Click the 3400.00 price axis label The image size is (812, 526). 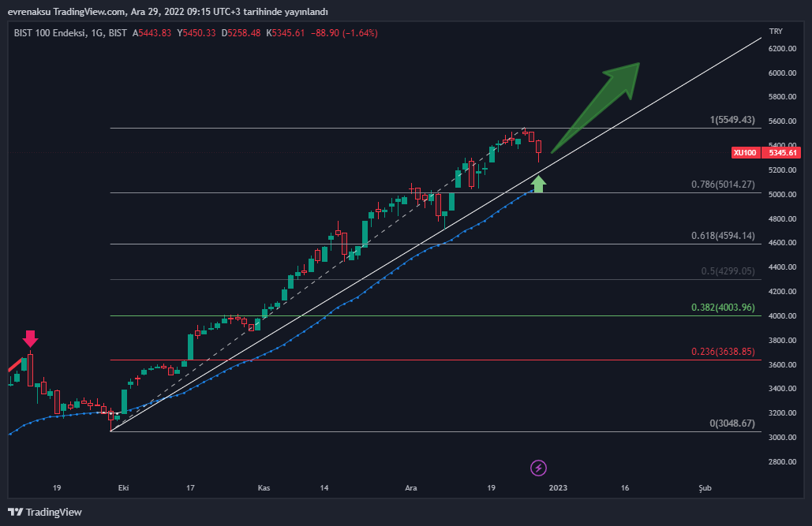coord(783,389)
